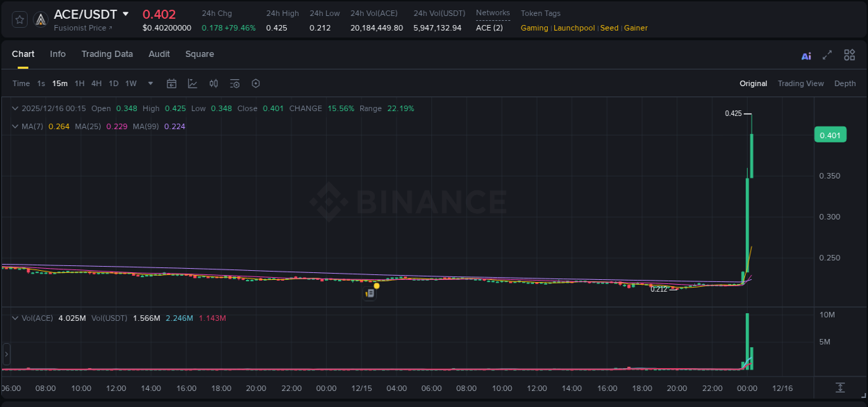Screen dimensions: 868x407
Task: Expand the chart to fullscreen
Action: (826, 54)
